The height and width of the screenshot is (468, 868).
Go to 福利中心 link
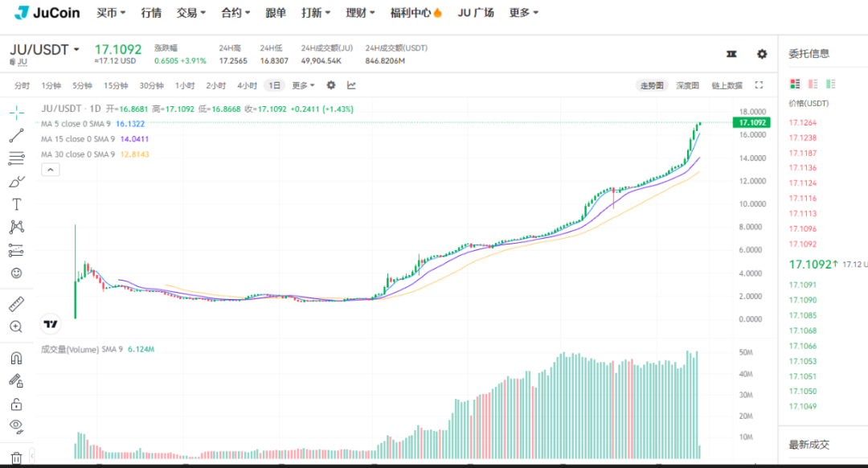click(416, 13)
